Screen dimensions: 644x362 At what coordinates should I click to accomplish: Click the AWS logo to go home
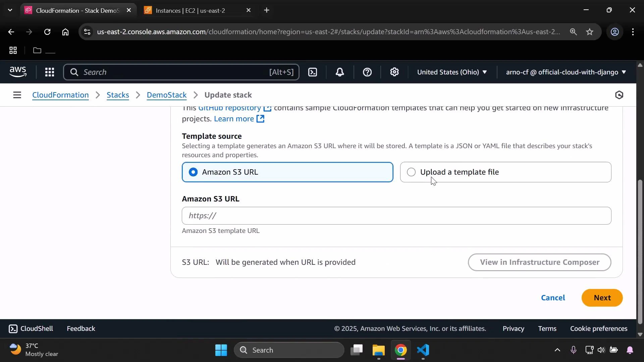pos(17,72)
